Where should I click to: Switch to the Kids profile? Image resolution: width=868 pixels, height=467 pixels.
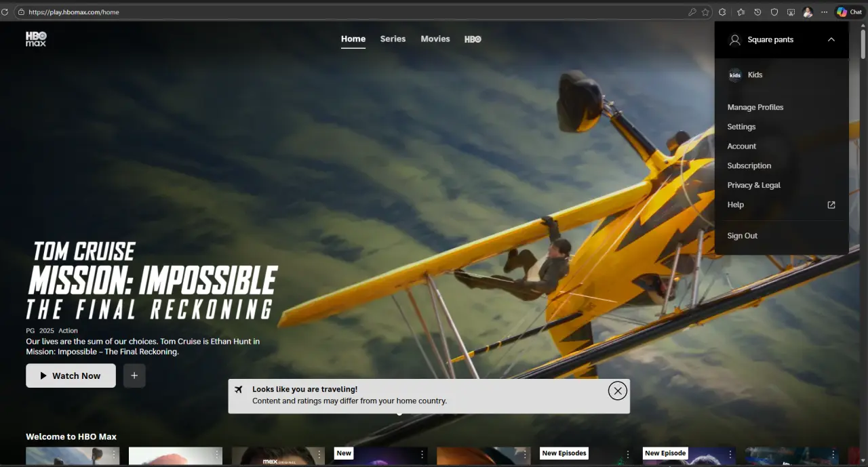[755, 75]
